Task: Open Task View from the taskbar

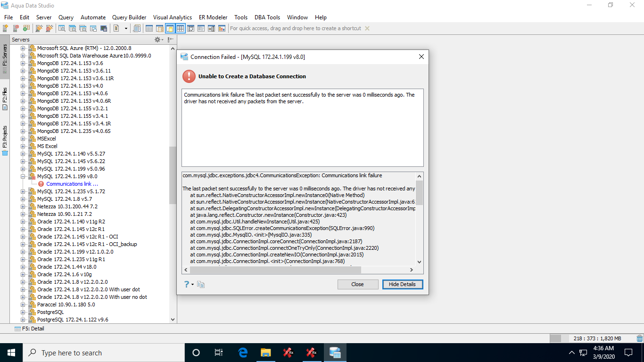Action: pyautogui.click(x=219, y=353)
